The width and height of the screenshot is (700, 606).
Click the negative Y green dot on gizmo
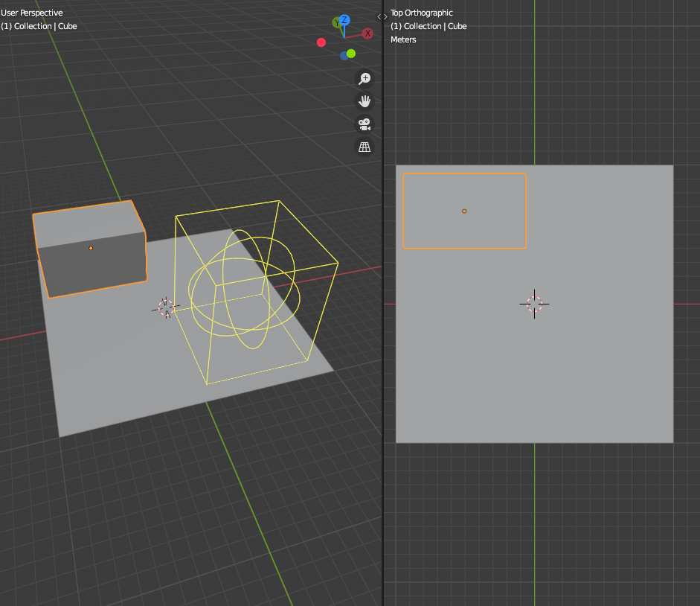coord(351,54)
